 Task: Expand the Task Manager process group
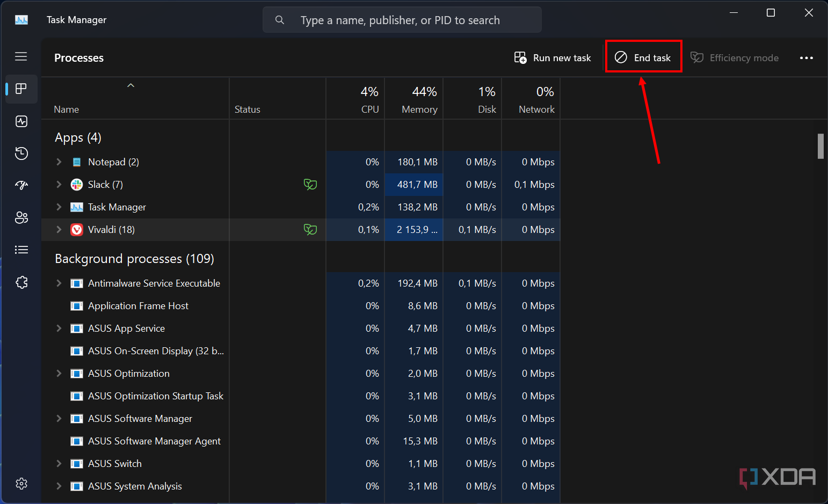(x=59, y=207)
